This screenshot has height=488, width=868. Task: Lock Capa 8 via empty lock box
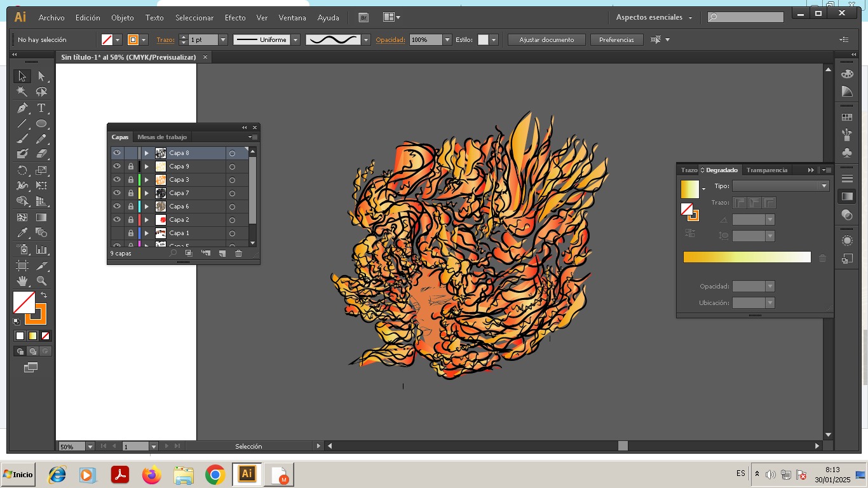click(131, 153)
